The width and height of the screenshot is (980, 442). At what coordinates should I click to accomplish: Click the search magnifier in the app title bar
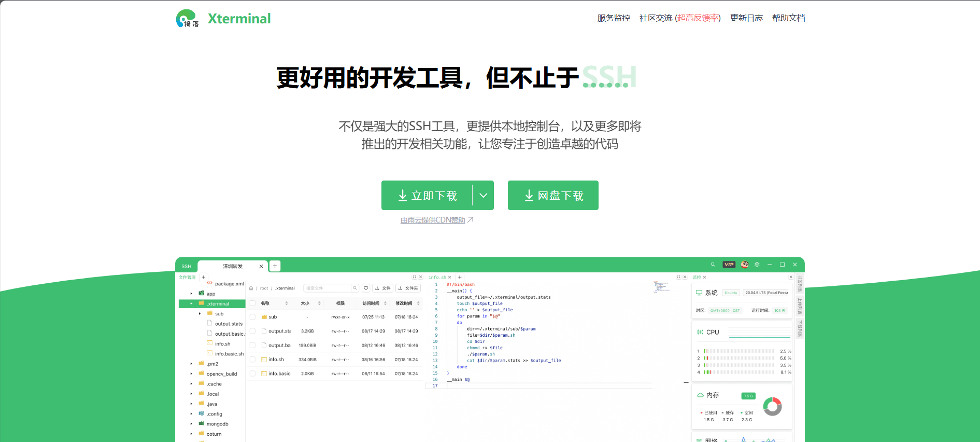point(713,265)
